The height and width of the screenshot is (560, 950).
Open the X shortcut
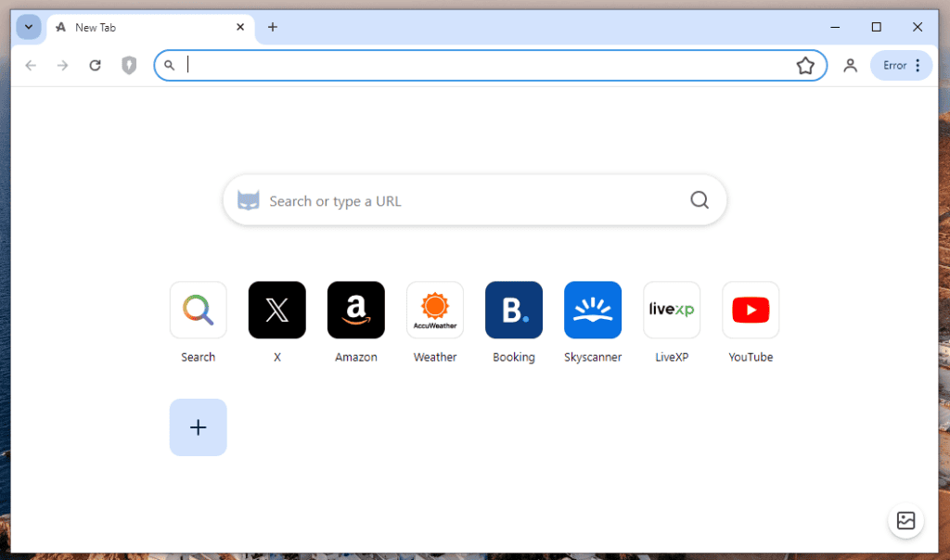pyautogui.click(x=276, y=310)
